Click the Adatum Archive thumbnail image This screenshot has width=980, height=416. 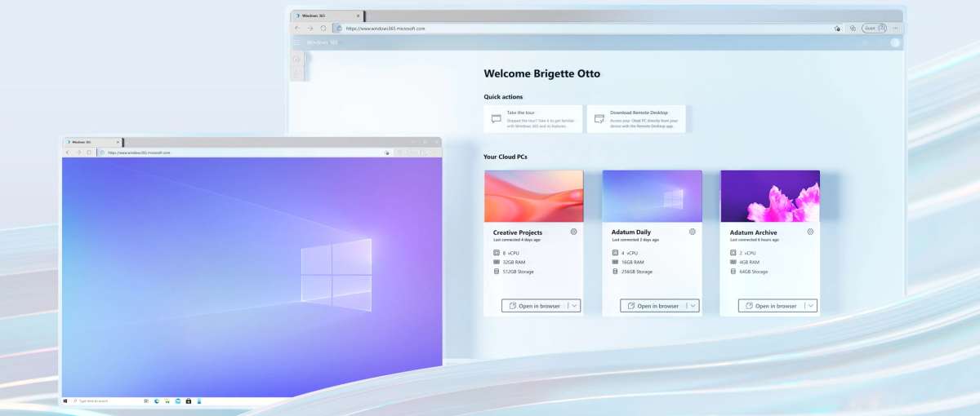click(770, 196)
